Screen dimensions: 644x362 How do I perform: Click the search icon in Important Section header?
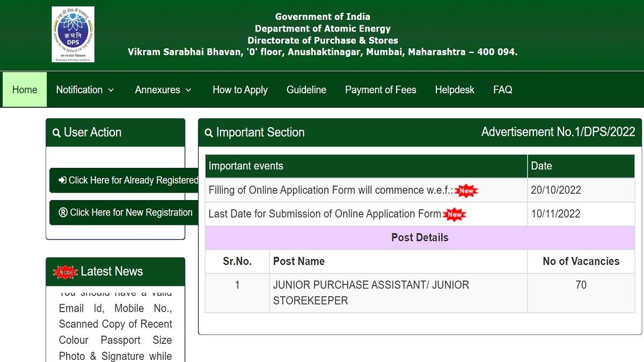tap(209, 132)
